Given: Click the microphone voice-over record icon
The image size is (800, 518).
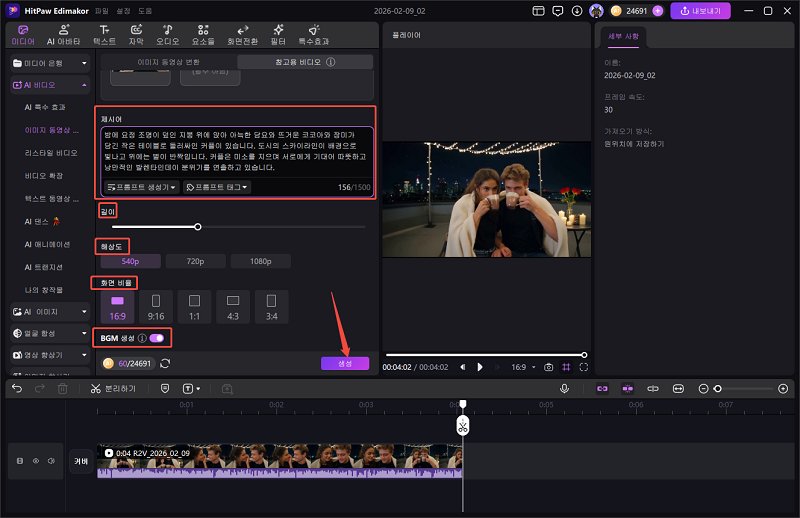Looking at the screenshot, I should pyautogui.click(x=564, y=389).
